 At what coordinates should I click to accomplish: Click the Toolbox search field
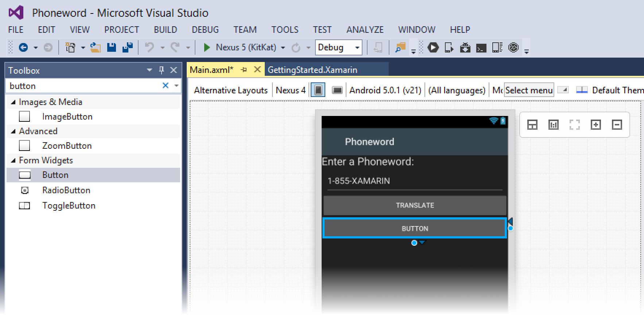(84, 86)
